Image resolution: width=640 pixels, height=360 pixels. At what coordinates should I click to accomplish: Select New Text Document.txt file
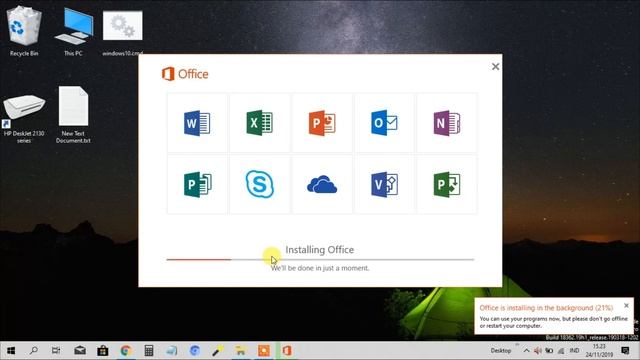[73, 115]
